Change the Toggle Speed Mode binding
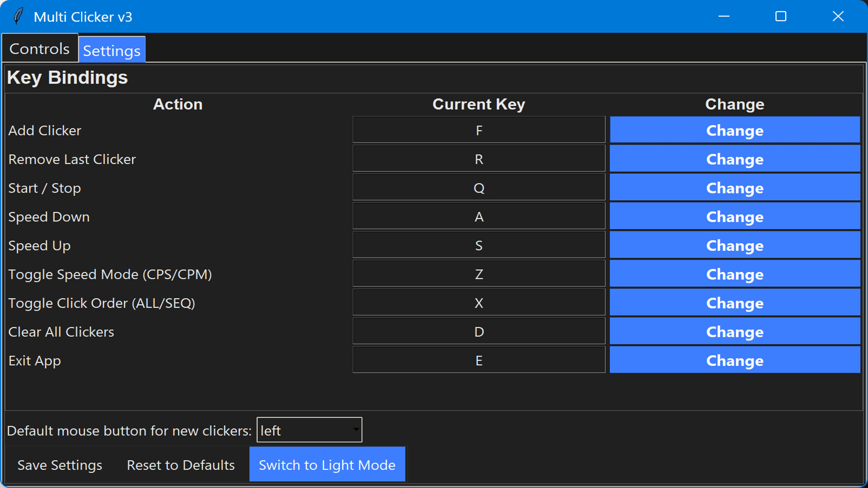 point(734,274)
